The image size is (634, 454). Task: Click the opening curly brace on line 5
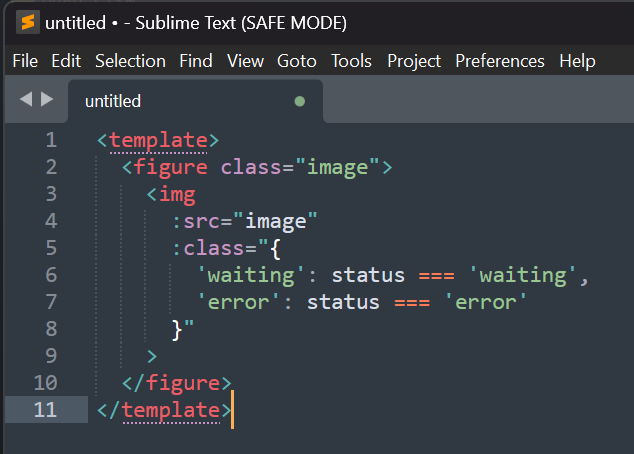click(x=275, y=249)
